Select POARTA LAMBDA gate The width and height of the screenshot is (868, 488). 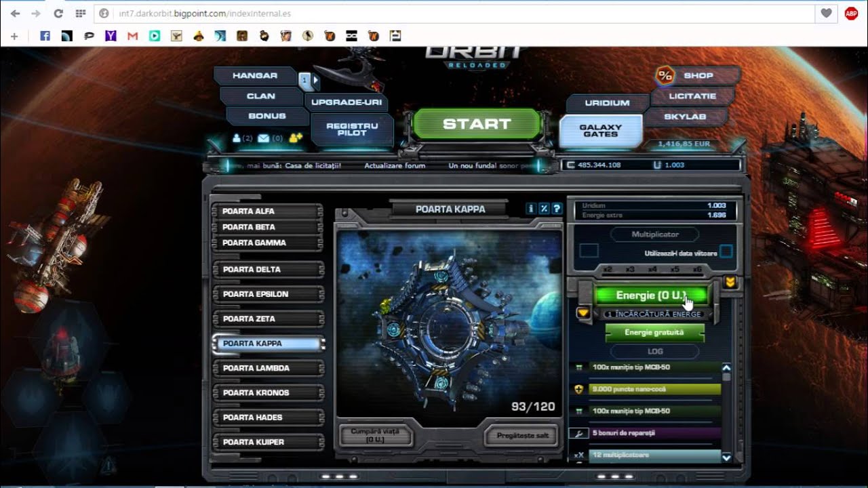click(268, 368)
